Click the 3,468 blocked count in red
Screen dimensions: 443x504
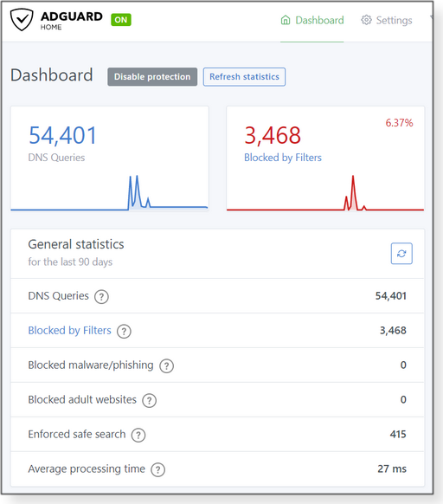(x=273, y=135)
